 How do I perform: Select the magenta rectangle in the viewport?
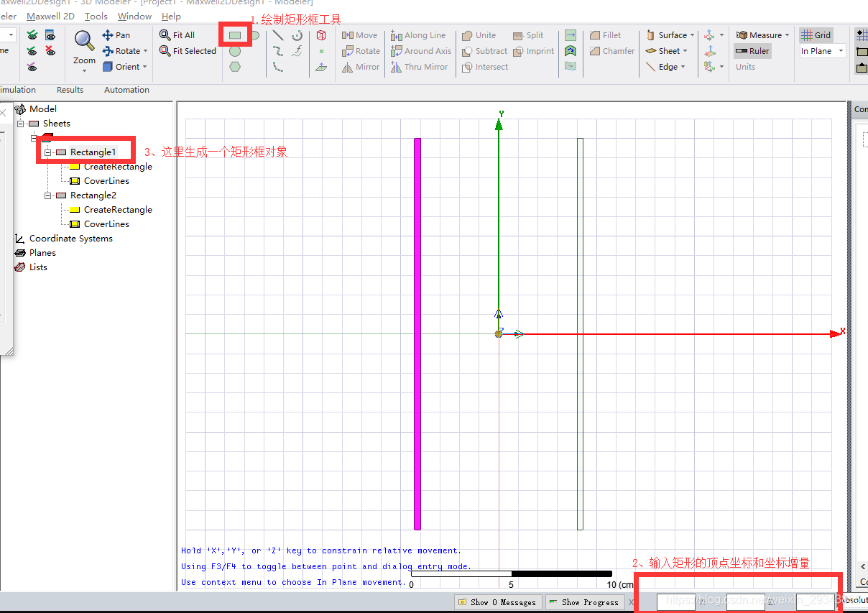pos(417,333)
